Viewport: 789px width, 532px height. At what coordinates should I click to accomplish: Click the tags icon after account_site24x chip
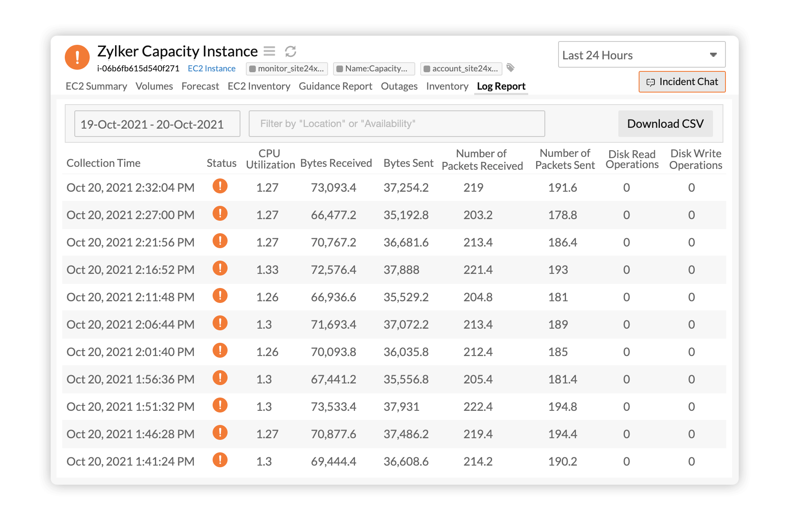[x=511, y=68]
